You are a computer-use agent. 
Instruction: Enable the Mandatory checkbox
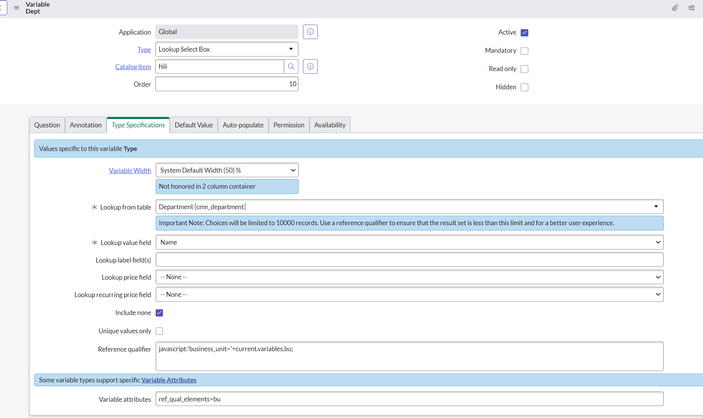click(524, 51)
